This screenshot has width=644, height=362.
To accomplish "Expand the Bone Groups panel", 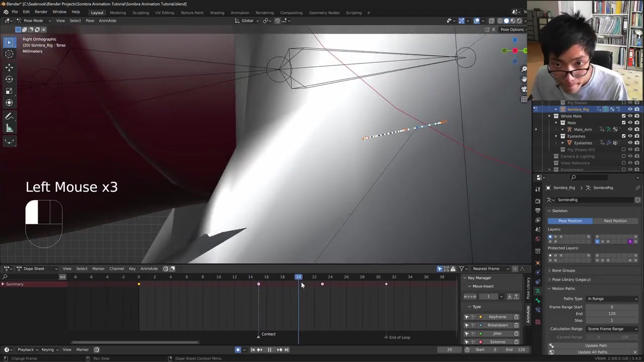I will point(563,270).
